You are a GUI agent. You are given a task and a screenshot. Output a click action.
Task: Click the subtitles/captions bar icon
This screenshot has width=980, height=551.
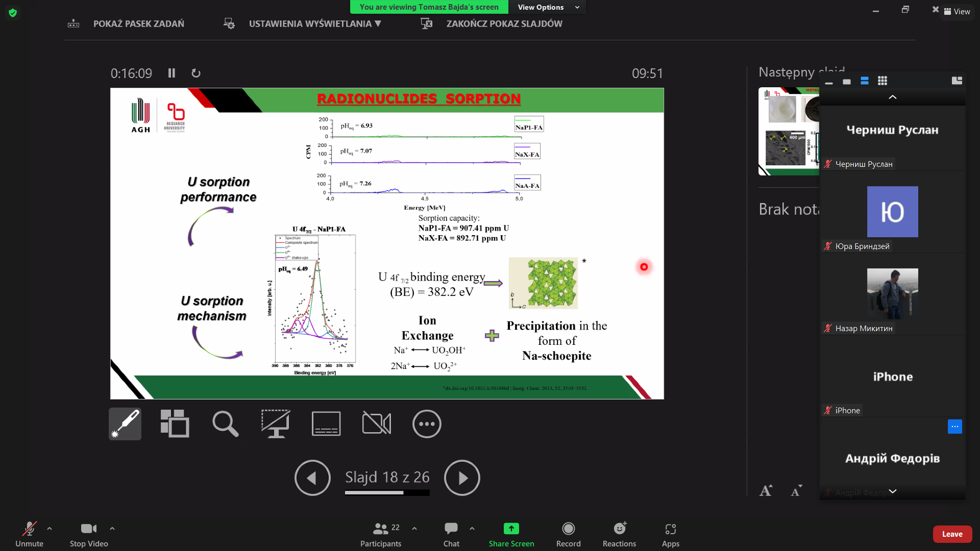click(326, 423)
